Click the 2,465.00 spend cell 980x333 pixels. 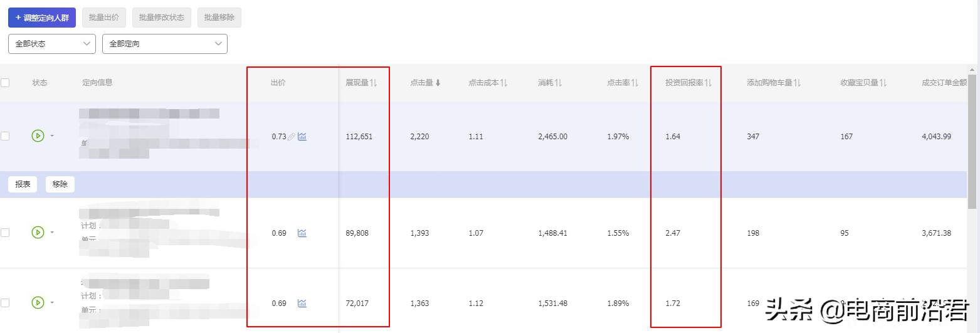(x=552, y=136)
